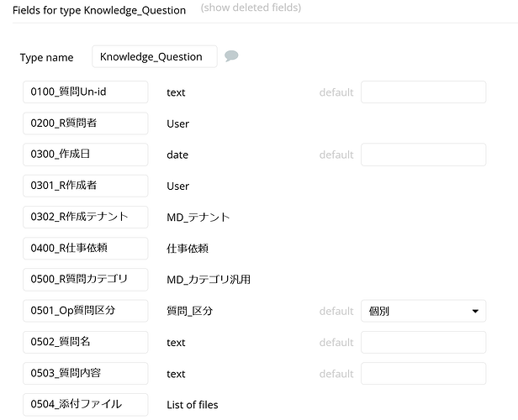The image size is (518, 420).
Task: Click the show deleted fields link
Action: tap(251, 8)
